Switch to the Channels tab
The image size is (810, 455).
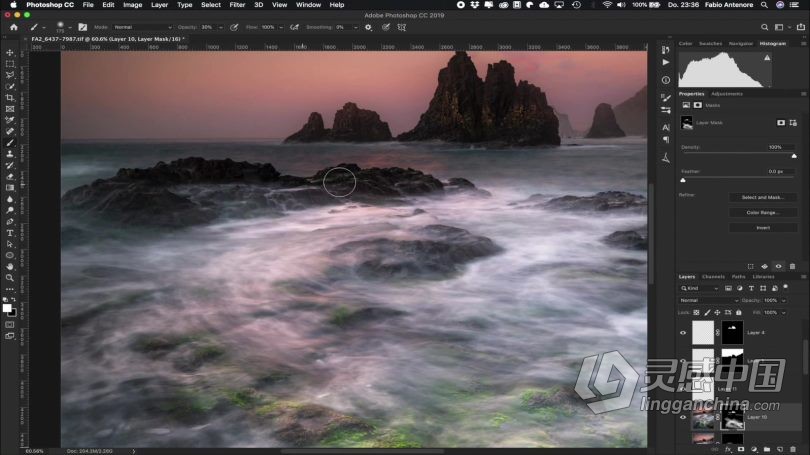tap(713, 277)
